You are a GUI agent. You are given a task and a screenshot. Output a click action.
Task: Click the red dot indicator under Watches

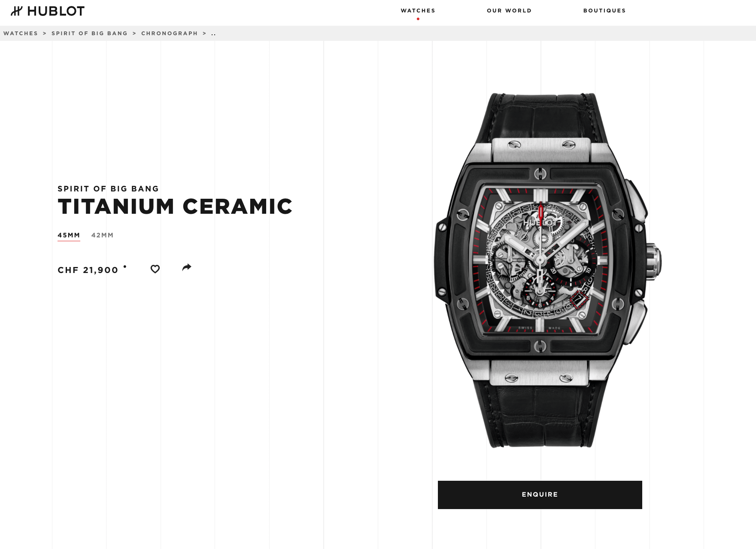coord(418,19)
